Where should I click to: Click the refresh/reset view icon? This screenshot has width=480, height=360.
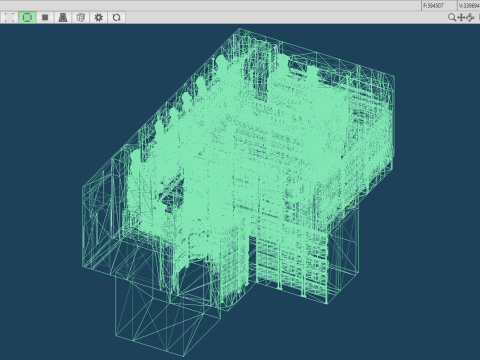(x=116, y=17)
